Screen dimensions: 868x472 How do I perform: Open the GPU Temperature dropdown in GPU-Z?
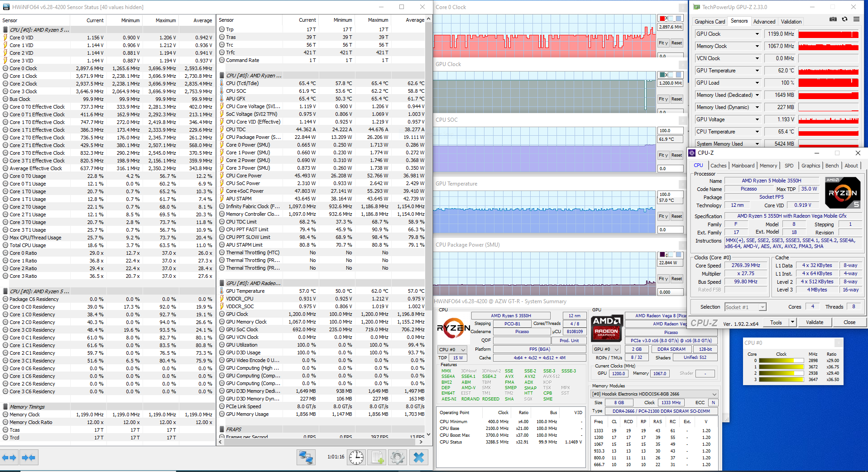[757, 71]
